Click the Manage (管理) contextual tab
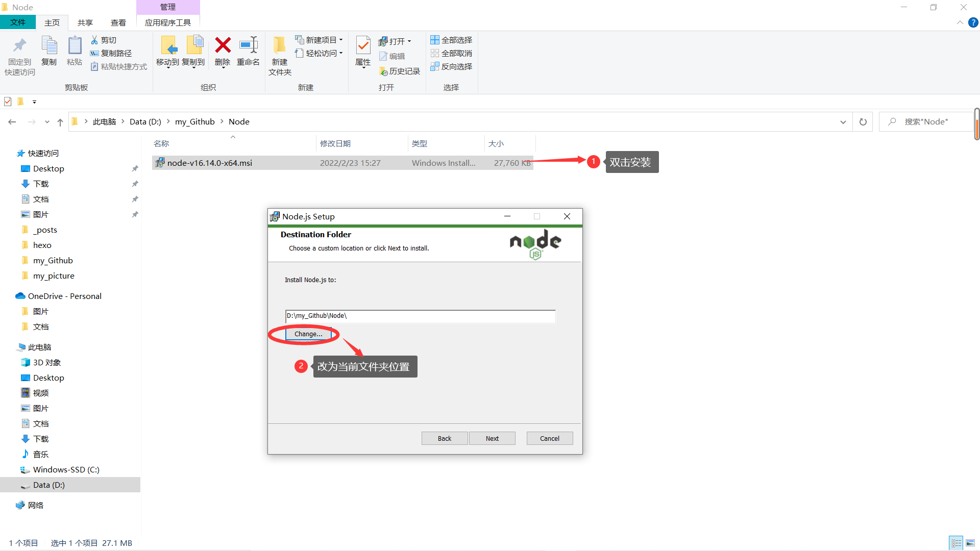The height and width of the screenshot is (551, 980). tap(168, 7)
